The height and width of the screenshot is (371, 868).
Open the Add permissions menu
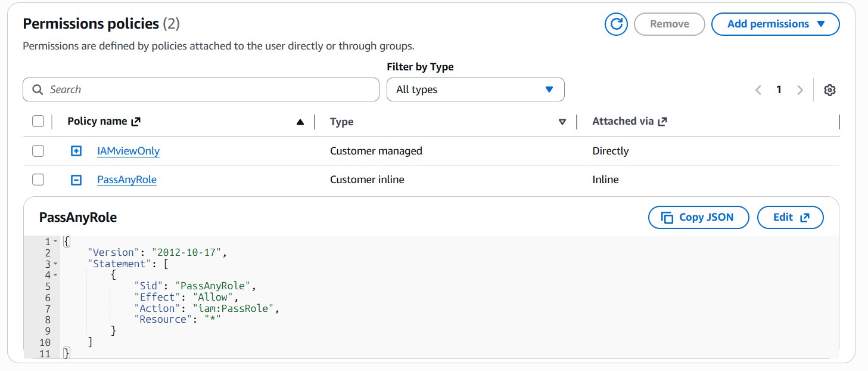tap(775, 24)
